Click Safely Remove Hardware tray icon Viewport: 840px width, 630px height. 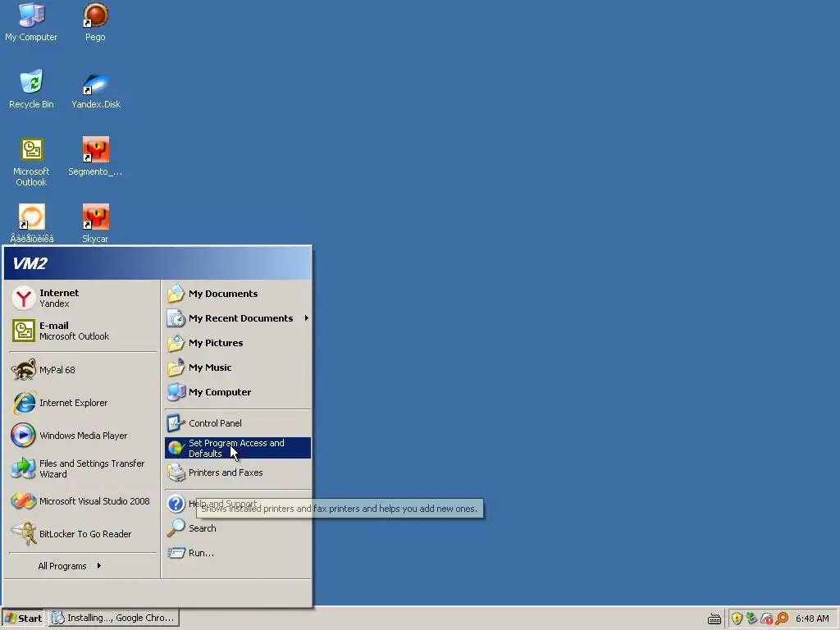751,619
